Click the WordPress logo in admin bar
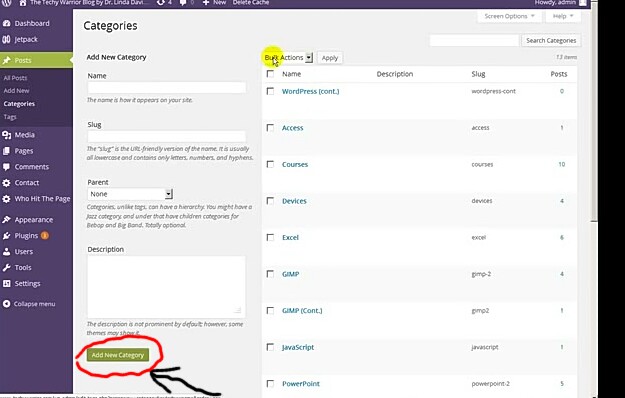Screen dimensions: 625x398 point(6,2)
